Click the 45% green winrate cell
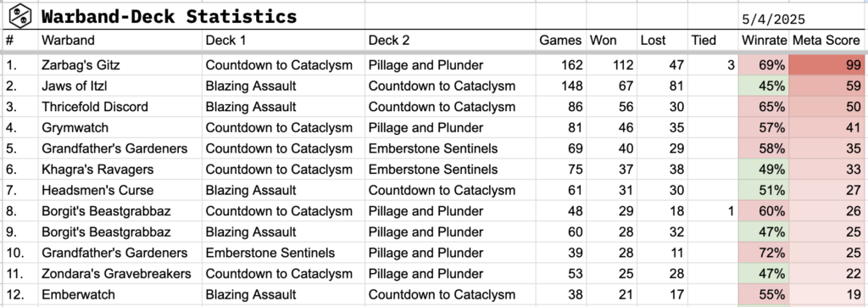Image resolution: width=868 pixels, height=307 pixels. [x=764, y=86]
